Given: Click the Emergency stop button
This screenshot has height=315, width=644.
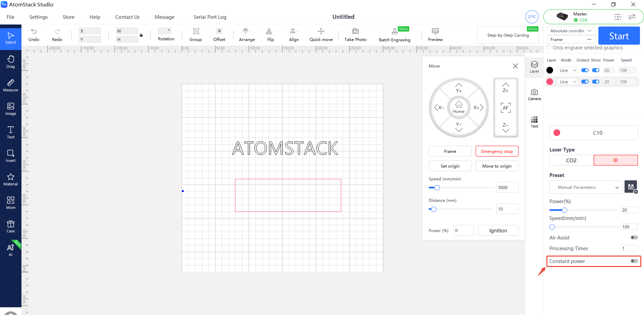Looking at the screenshot, I should click(497, 151).
